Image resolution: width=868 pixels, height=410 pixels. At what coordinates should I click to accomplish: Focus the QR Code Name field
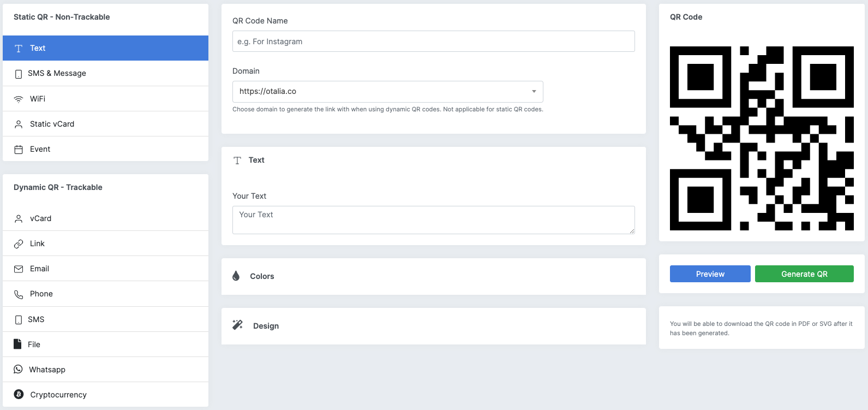point(434,41)
